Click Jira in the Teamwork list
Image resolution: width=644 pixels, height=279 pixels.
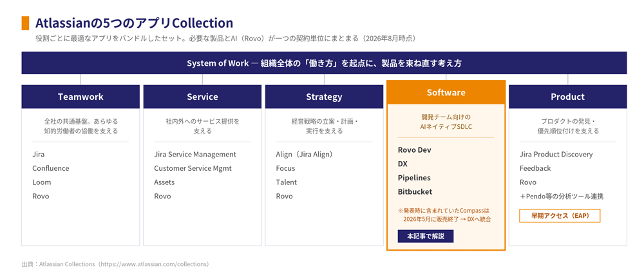point(39,155)
